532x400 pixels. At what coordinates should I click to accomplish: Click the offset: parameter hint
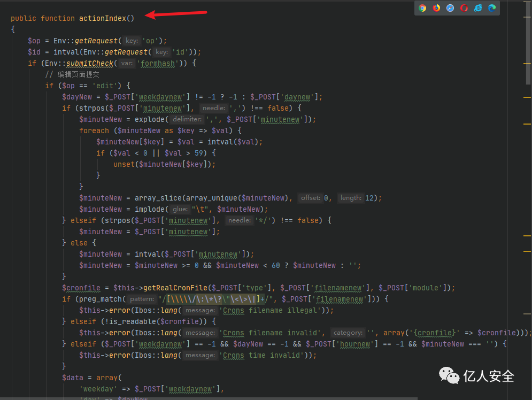[x=310, y=198]
